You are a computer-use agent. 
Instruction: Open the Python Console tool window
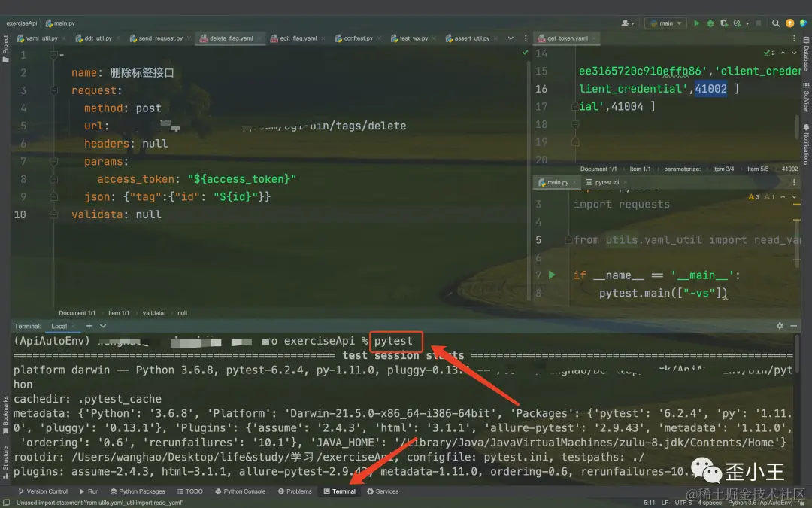(241, 491)
